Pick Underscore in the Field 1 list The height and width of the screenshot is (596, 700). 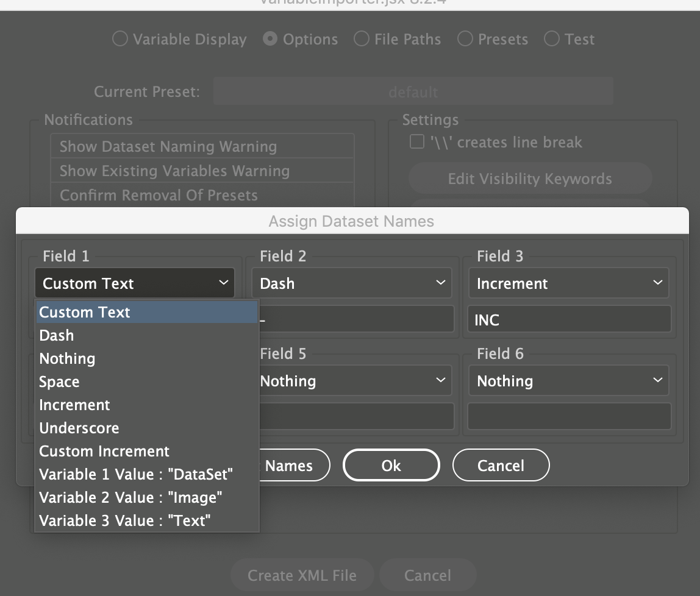(x=79, y=428)
